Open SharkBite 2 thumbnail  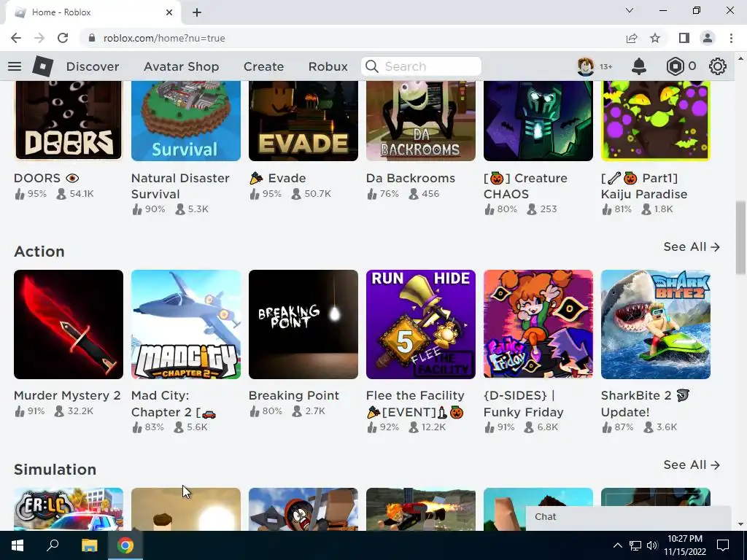pos(656,324)
